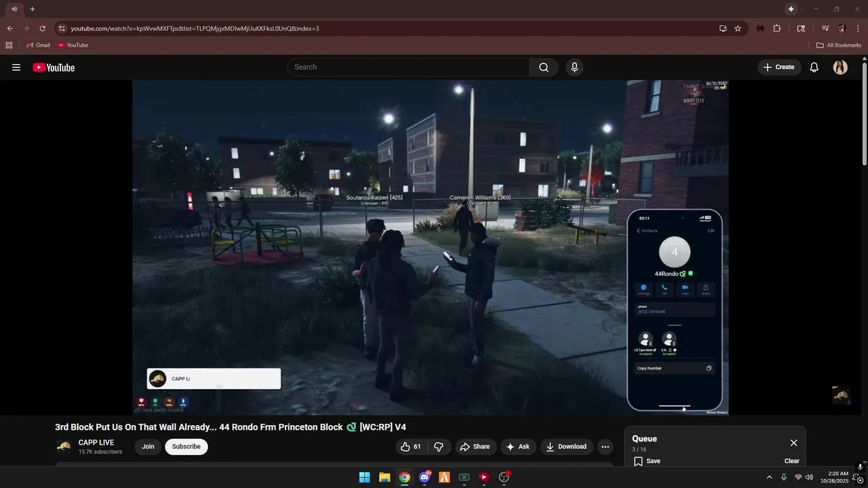Close the Queue panel
The height and width of the screenshot is (488, 868).
793,443
